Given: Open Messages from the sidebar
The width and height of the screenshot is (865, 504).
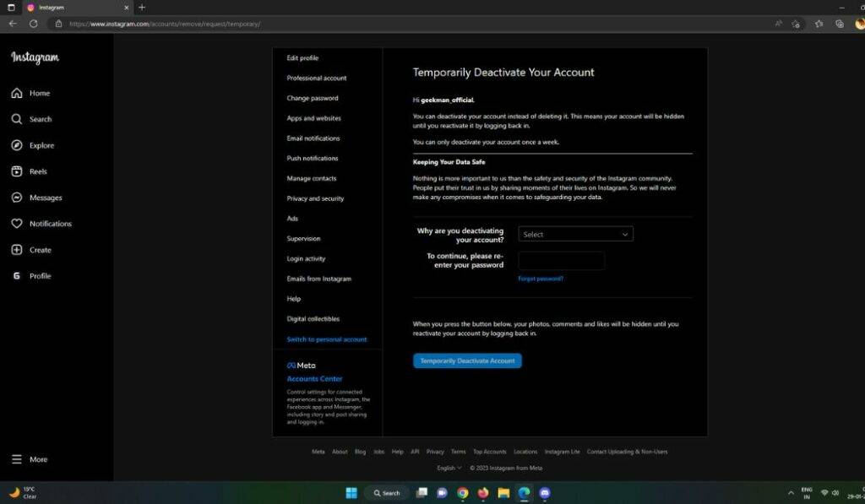Looking at the screenshot, I should point(17,198).
